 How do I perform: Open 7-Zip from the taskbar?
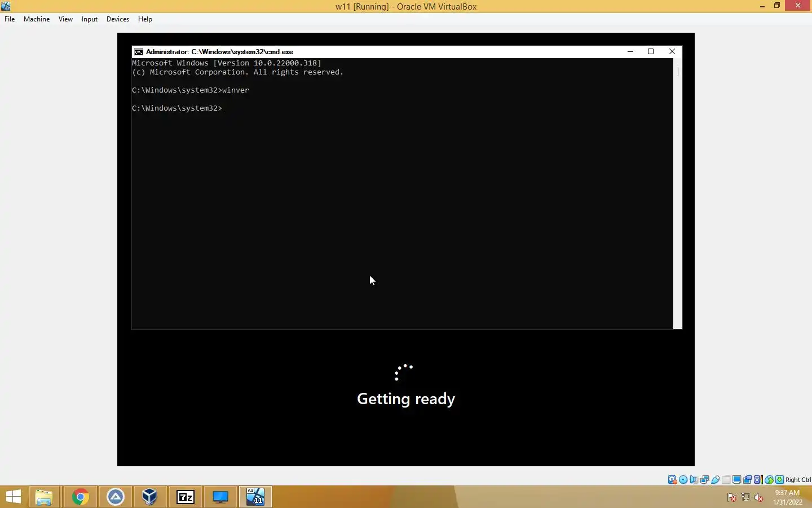click(x=186, y=497)
